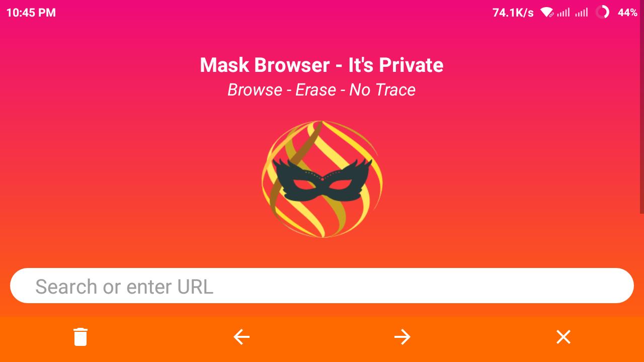Tap the 44% battery percentage
Screen dimensions: 644x362
(627, 13)
